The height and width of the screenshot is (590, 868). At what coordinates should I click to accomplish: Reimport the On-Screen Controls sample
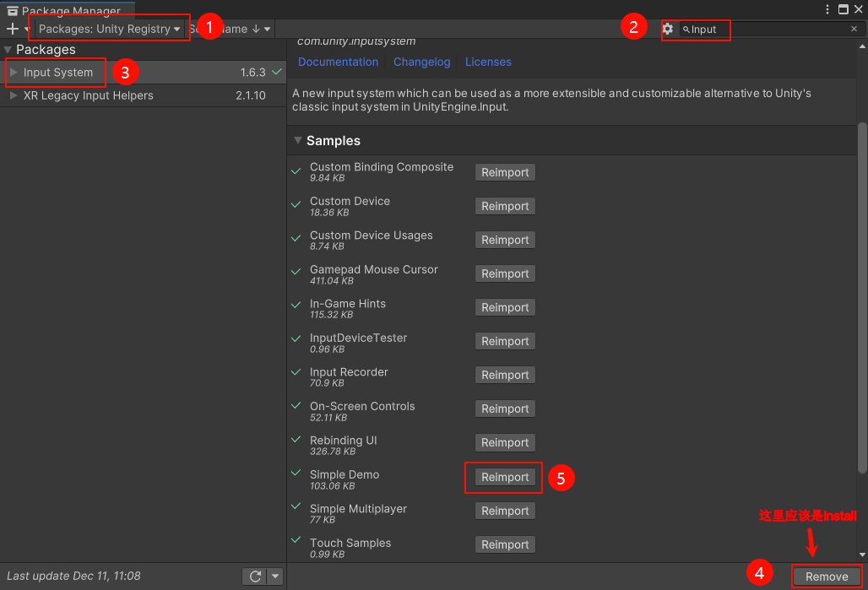pyautogui.click(x=505, y=409)
